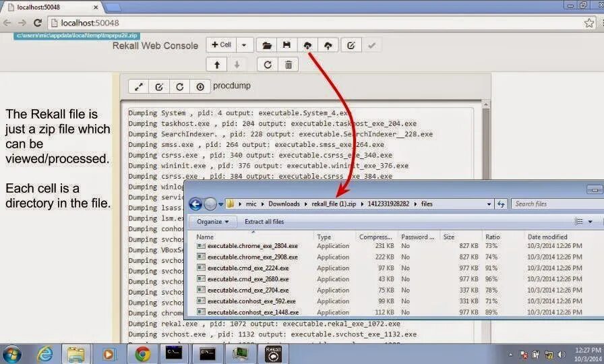Open recent locations dropdown in Explorer

click(x=220, y=204)
